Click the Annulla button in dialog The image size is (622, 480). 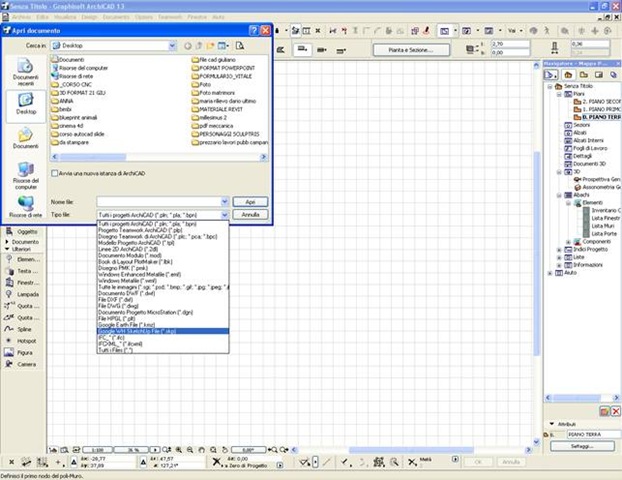250,215
